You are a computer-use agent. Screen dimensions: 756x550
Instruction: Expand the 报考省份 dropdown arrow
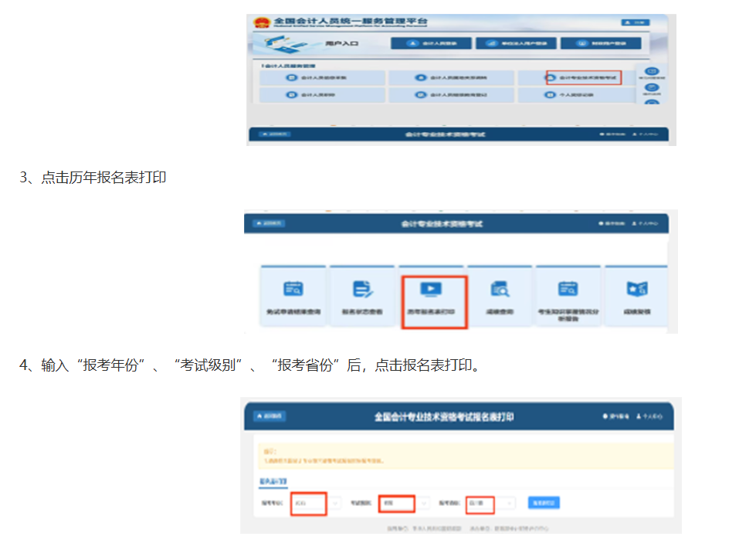510,503
